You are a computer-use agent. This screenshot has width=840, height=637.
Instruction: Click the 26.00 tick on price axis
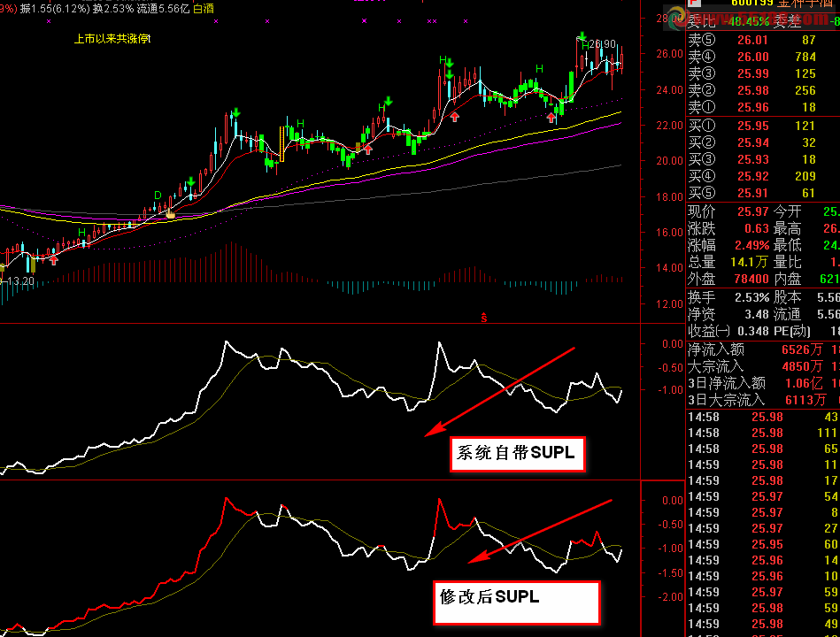[x=669, y=54]
